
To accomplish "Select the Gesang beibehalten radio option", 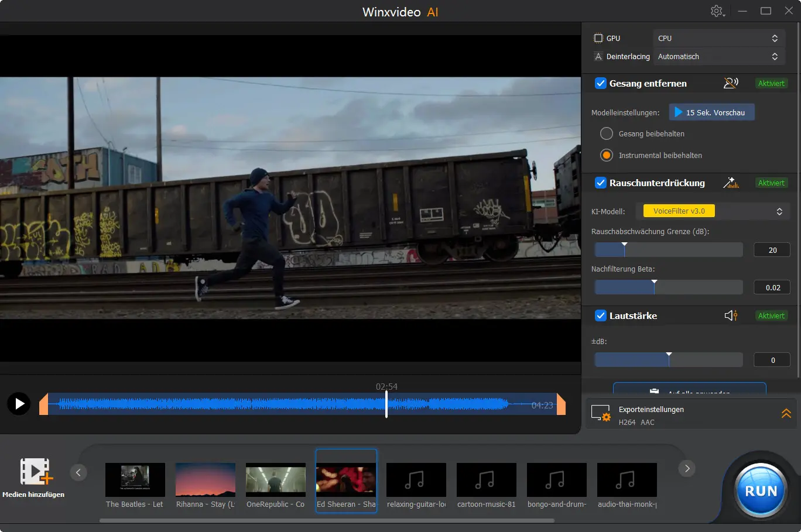I will tap(607, 134).
